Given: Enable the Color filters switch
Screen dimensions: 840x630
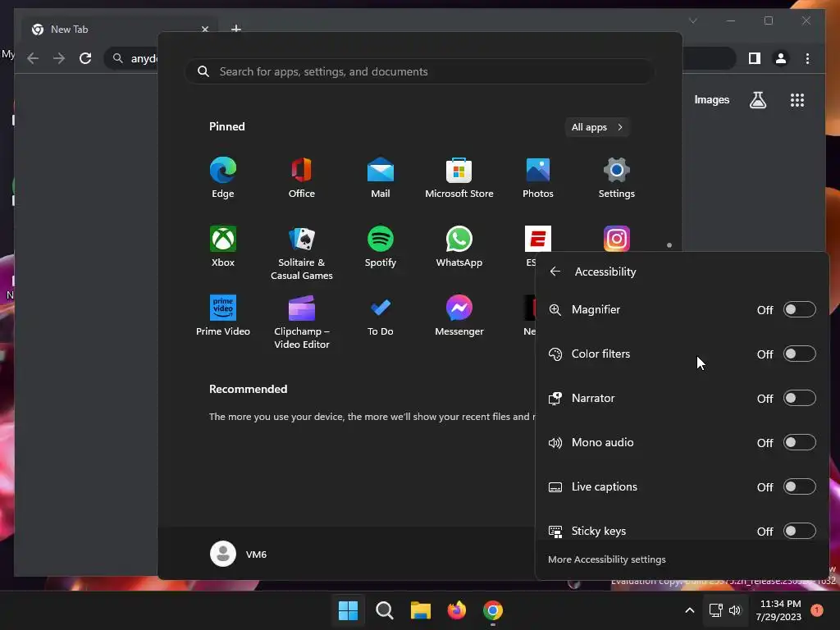Looking at the screenshot, I should click(799, 354).
